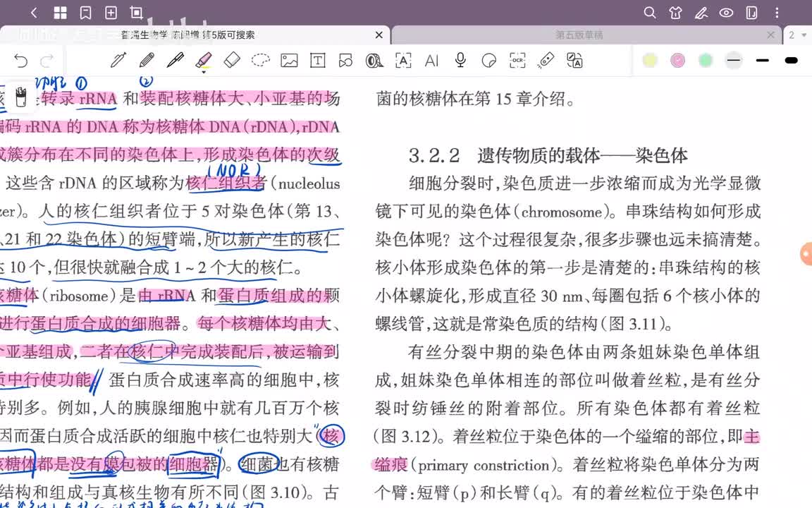
Task: Select the ballpoint pen tool
Action: tap(175, 61)
